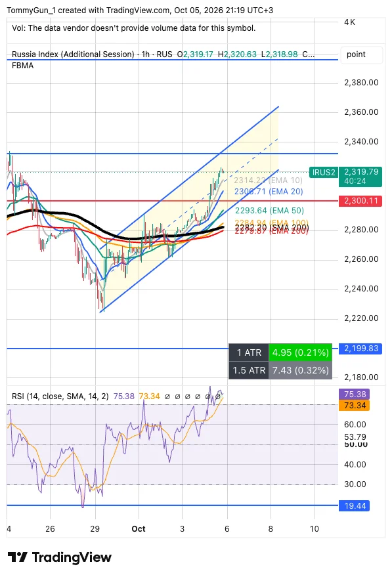The height and width of the screenshot is (577, 392).
Task: Click the 7.43 (0.32%) ATR value
Action: (300, 370)
